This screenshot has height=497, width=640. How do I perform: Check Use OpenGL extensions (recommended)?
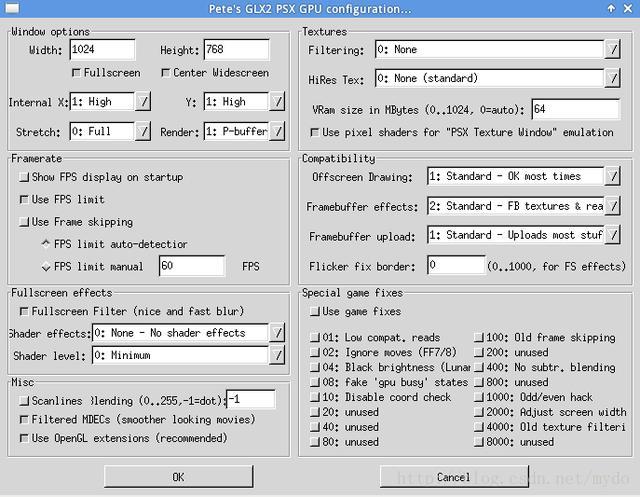click(24, 437)
